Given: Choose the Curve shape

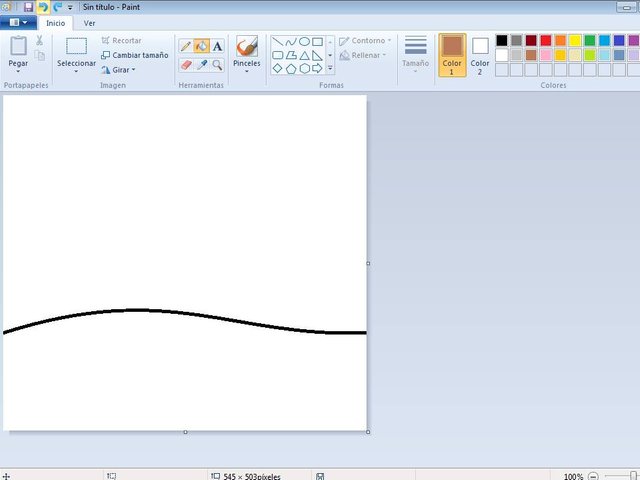Looking at the screenshot, I should click(291, 41).
